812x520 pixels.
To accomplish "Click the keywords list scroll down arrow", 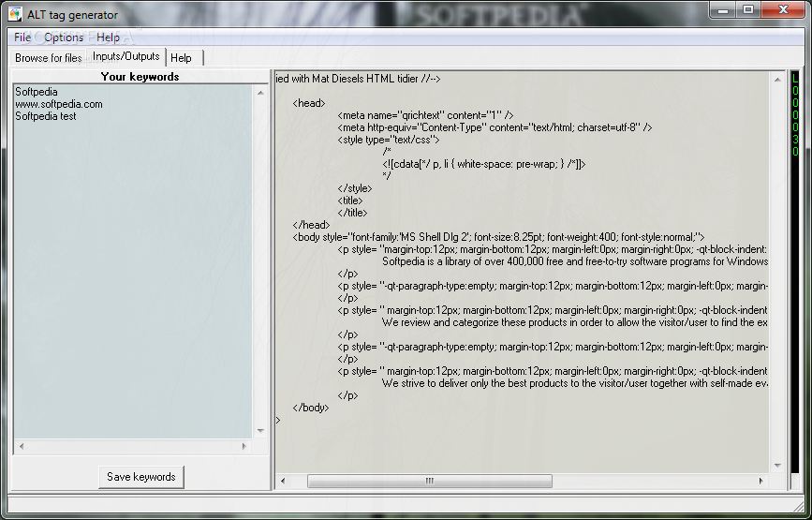I will tap(260, 431).
